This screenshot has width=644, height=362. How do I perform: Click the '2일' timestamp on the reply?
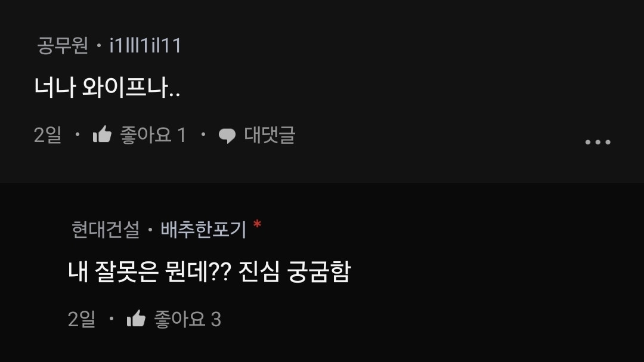pyautogui.click(x=81, y=319)
